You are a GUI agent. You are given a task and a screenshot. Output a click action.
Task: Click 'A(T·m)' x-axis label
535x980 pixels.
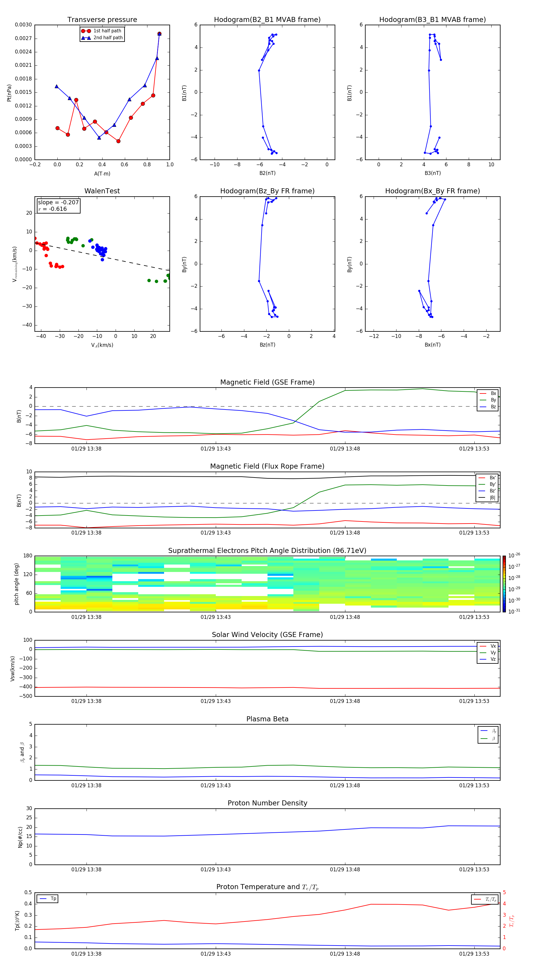(x=102, y=174)
